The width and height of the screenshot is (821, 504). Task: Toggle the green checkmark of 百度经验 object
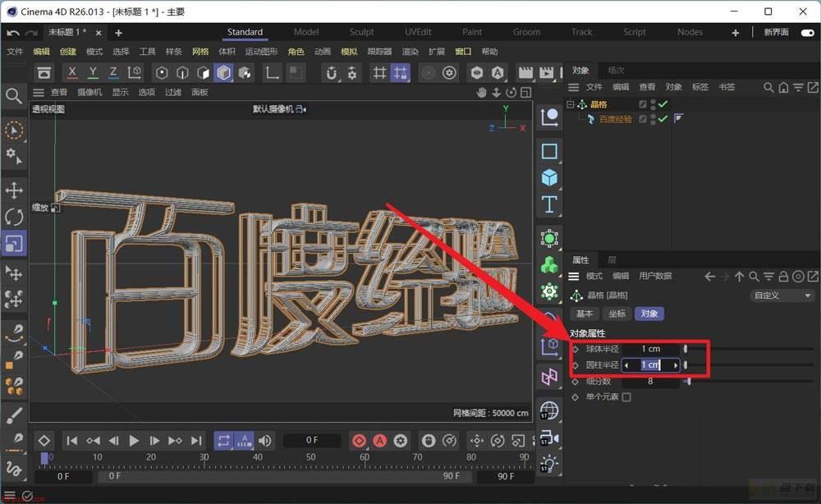pyautogui.click(x=663, y=119)
